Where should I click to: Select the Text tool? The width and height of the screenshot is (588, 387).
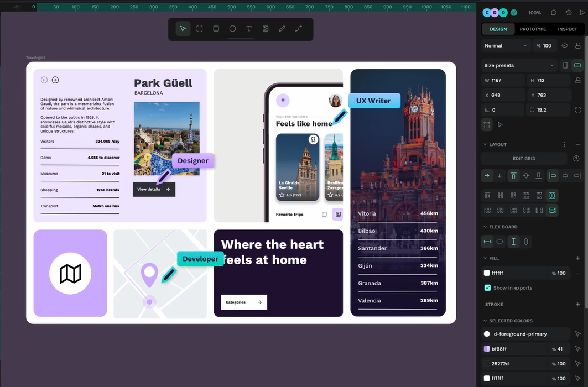249,29
